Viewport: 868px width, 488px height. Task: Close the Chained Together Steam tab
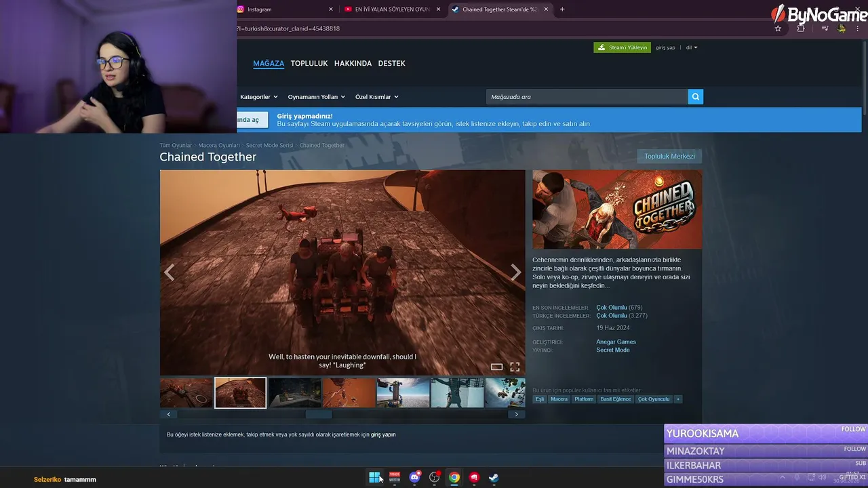[545, 9]
